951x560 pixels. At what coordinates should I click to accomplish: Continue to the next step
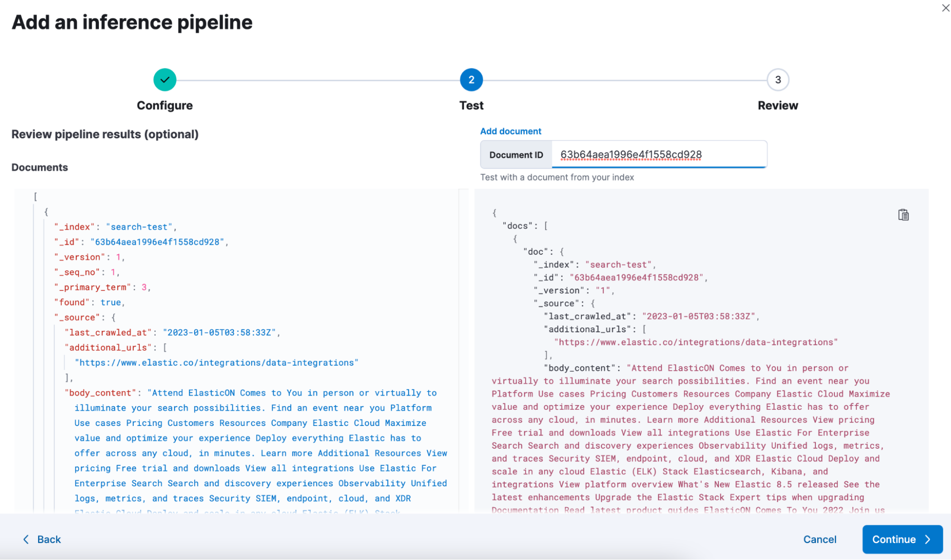902,539
